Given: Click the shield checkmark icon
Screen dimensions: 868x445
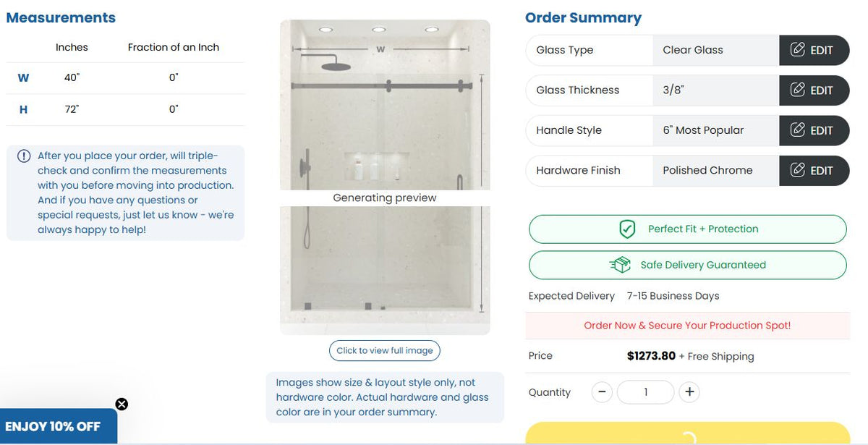Looking at the screenshot, I should pyautogui.click(x=627, y=229).
